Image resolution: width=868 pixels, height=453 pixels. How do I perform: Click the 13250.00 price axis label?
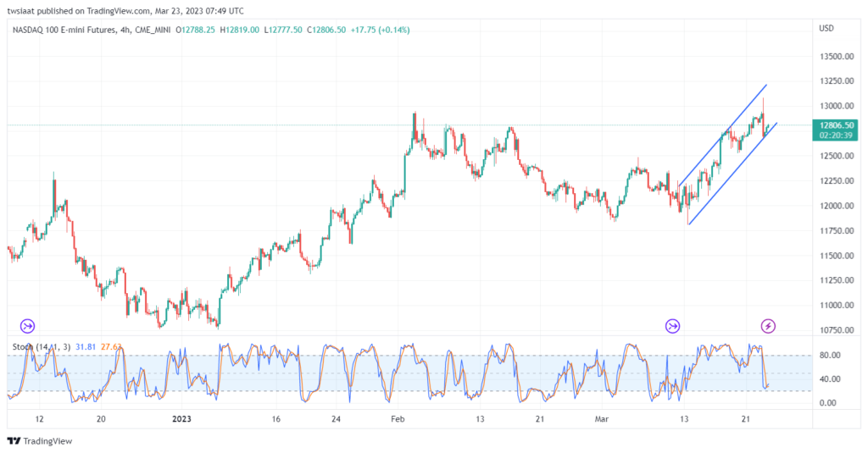[x=836, y=80]
